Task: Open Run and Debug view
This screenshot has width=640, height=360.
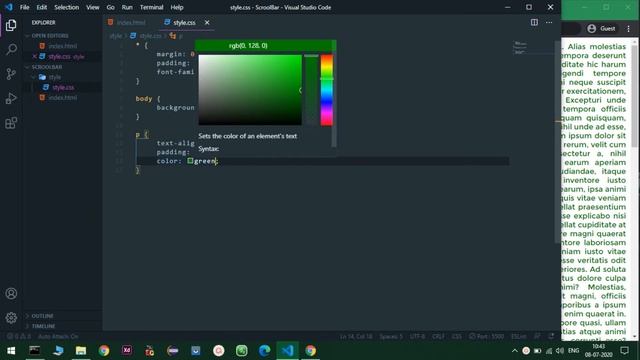Action: click(x=11, y=98)
